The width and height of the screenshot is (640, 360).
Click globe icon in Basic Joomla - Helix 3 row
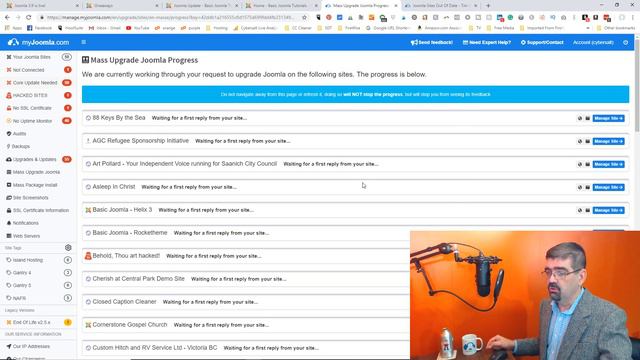coord(580,210)
